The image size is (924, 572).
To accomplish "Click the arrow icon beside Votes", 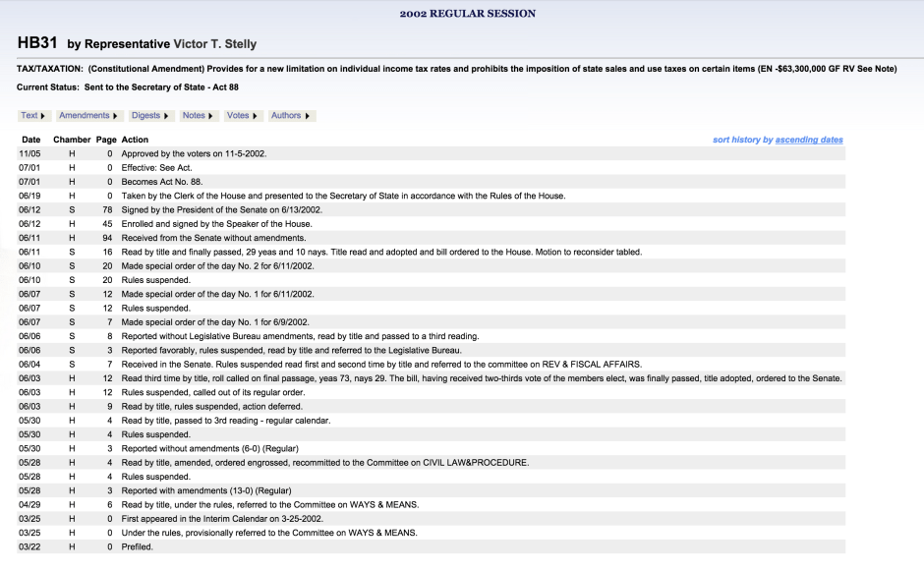I will pos(254,115).
